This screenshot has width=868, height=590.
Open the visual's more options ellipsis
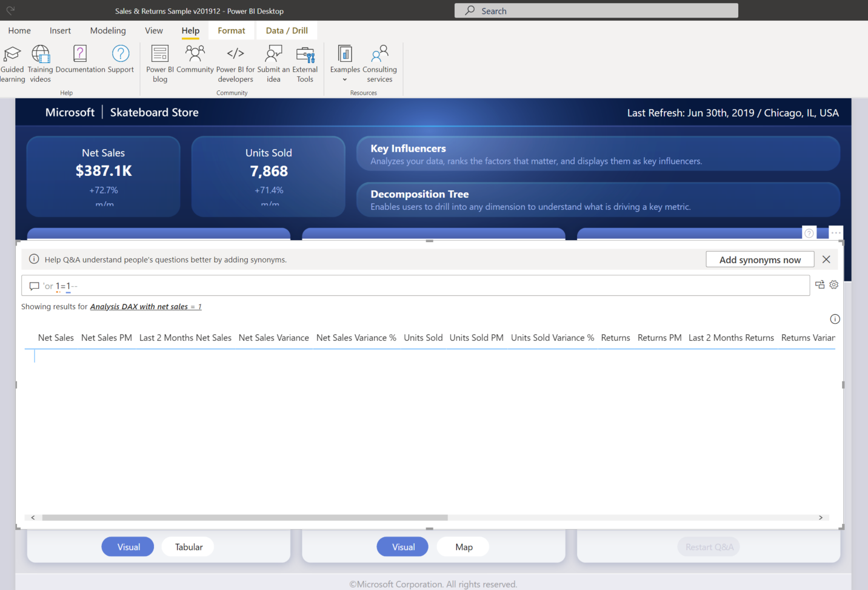(836, 233)
